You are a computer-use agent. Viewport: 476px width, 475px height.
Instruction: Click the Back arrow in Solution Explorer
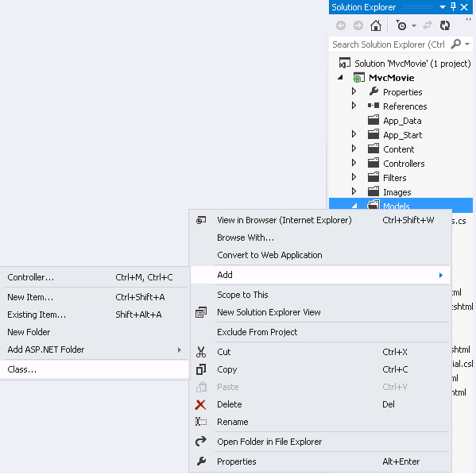(341, 25)
